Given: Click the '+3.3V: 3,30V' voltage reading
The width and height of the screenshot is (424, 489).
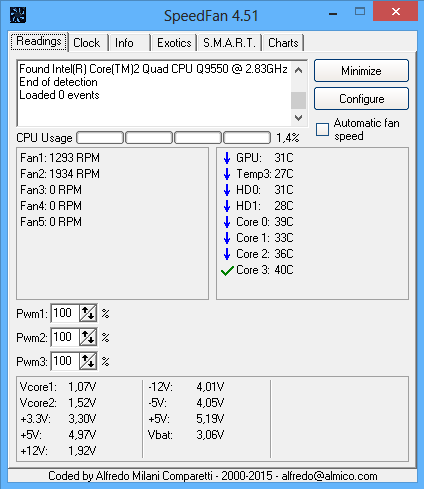Looking at the screenshot, I should pyautogui.click(x=58, y=419).
